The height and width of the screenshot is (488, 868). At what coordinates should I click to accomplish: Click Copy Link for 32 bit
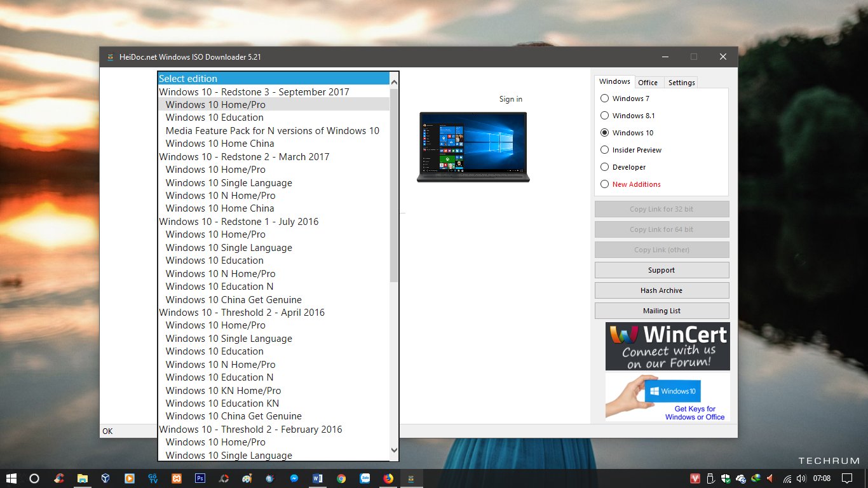661,209
